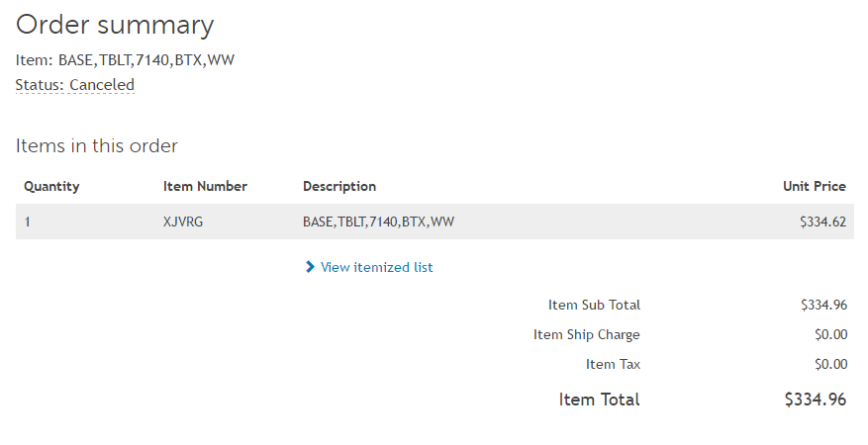Click the Item Ship Charge label
Image resolution: width=868 pixels, height=445 pixels.
586,334
